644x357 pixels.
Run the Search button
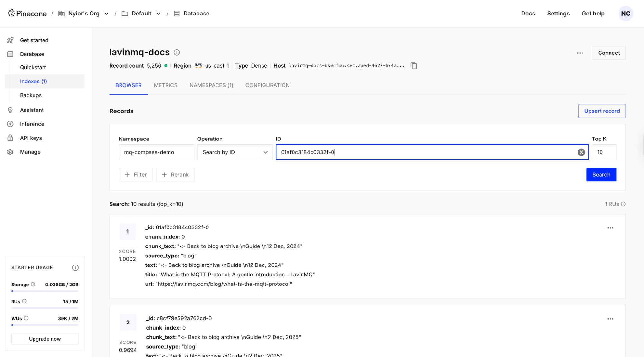click(601, 174)
